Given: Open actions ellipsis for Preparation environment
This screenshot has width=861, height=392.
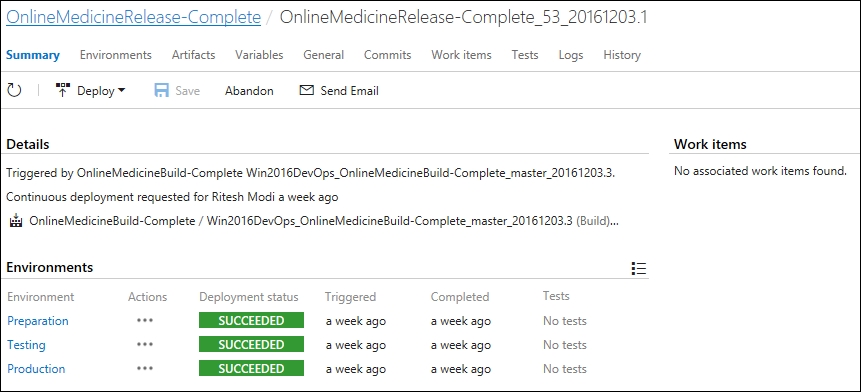Looking at the screenshot, I should tap(145, 321).
